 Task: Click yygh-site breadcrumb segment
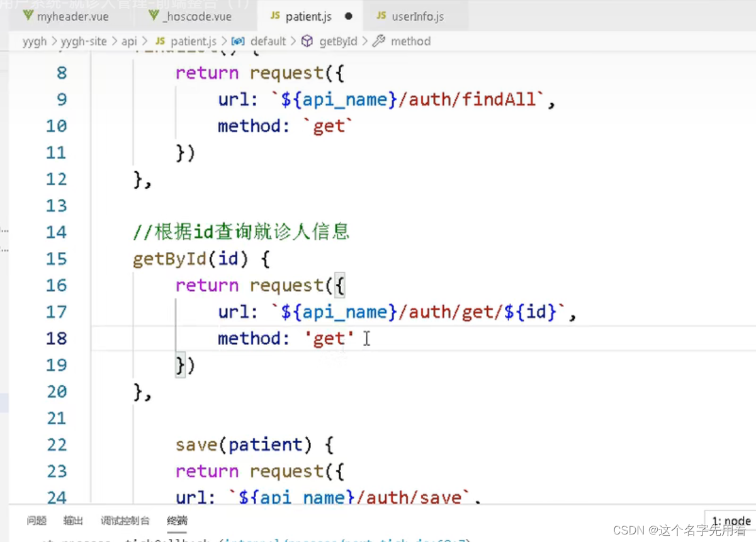[x=84, y=42]
